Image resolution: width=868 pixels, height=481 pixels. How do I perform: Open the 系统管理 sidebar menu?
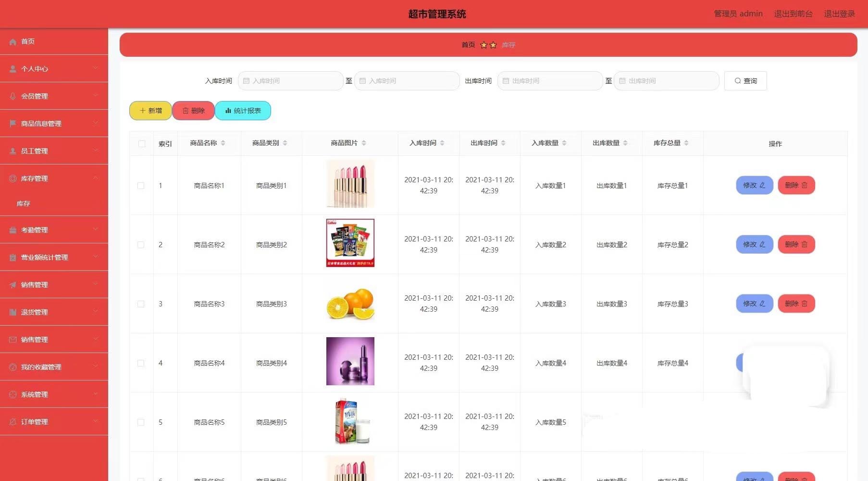[x=54, y=394]
